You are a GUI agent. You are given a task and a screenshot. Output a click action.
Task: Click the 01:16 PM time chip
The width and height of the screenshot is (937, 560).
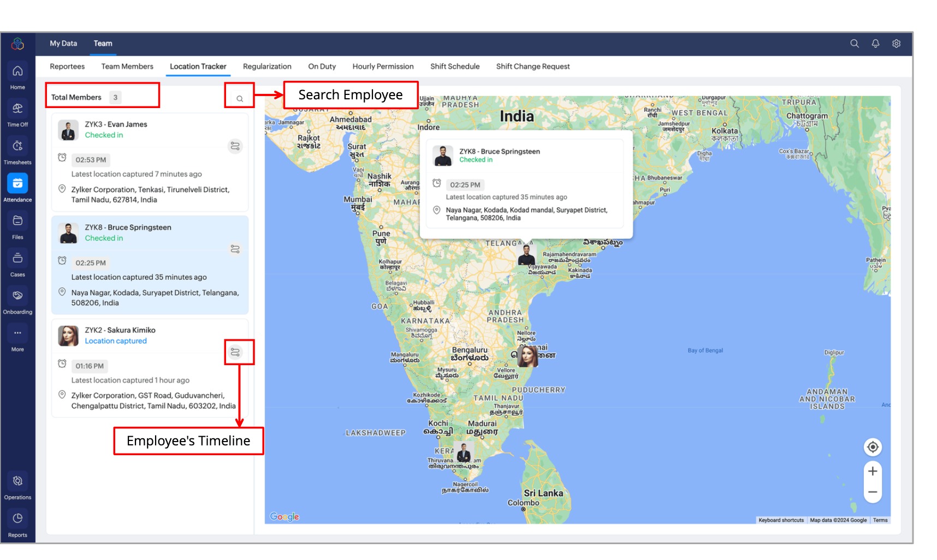(90, 366)
